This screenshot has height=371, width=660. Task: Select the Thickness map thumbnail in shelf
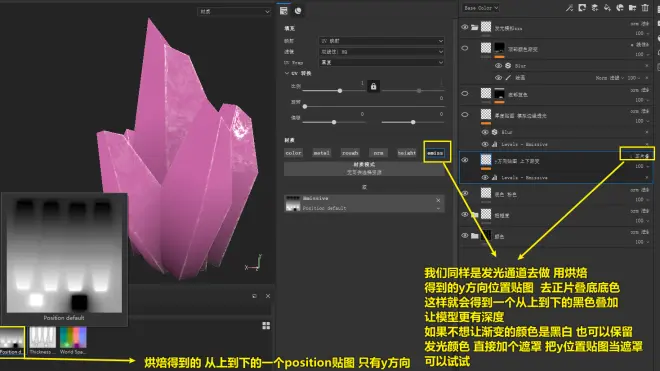click(x=43, y=341)
